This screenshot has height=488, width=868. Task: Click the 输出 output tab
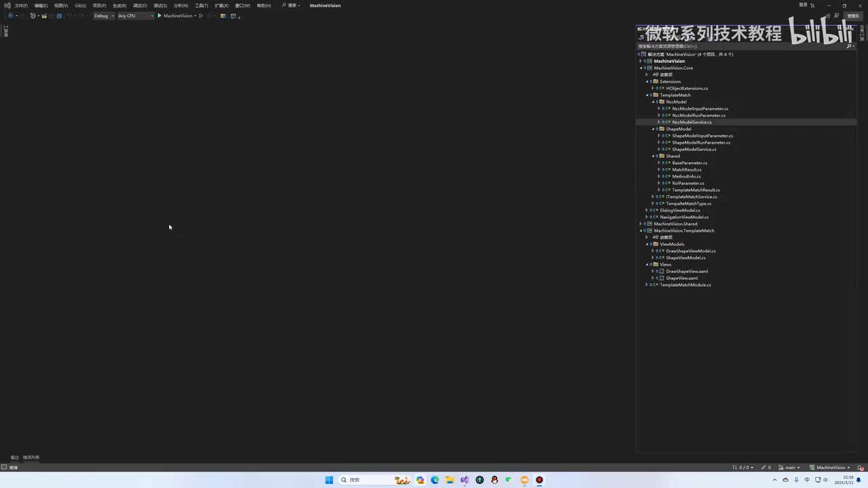click(x=15, y=457)
